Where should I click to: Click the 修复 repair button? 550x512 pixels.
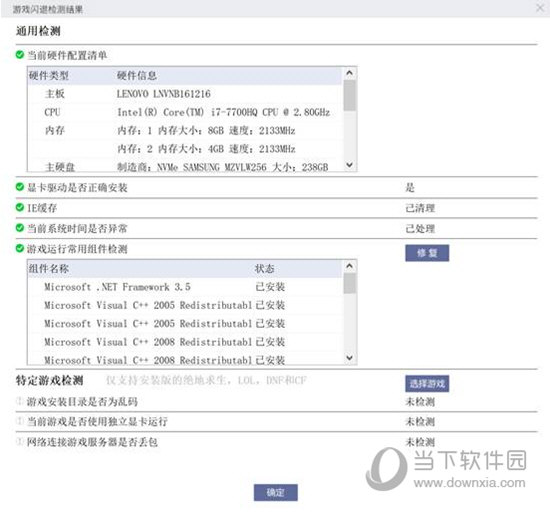click(427, 253)
